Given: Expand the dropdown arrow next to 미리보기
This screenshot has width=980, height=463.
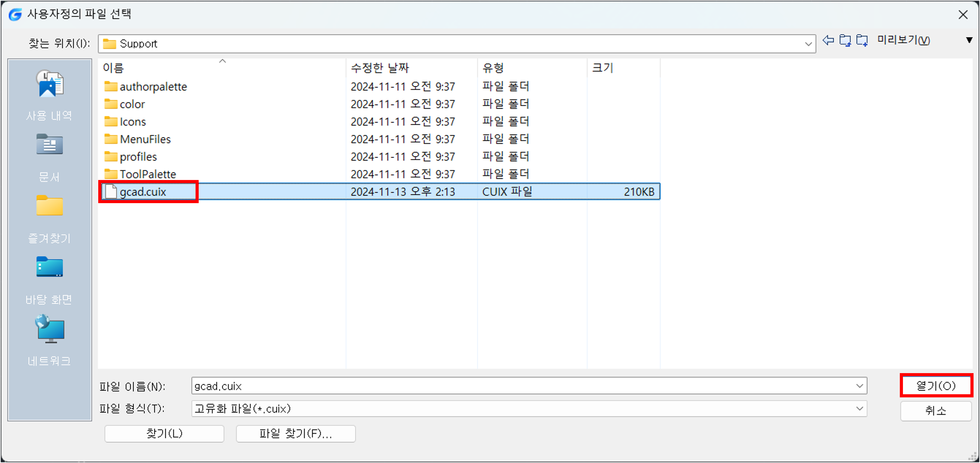Looking at the screenshot, I should pos(969,40).
